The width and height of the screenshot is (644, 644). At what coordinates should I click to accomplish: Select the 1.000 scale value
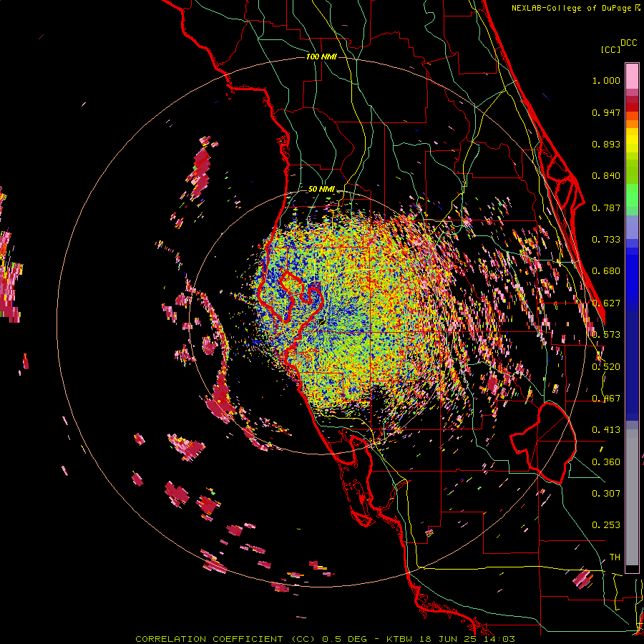coord(606,80)
